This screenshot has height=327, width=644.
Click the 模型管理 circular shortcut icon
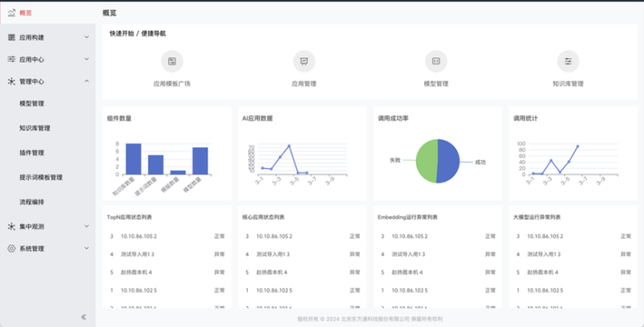click(436, 61)
